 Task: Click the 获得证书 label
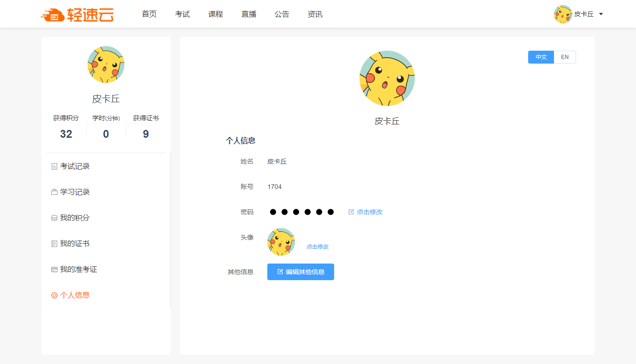coord(146,118)
